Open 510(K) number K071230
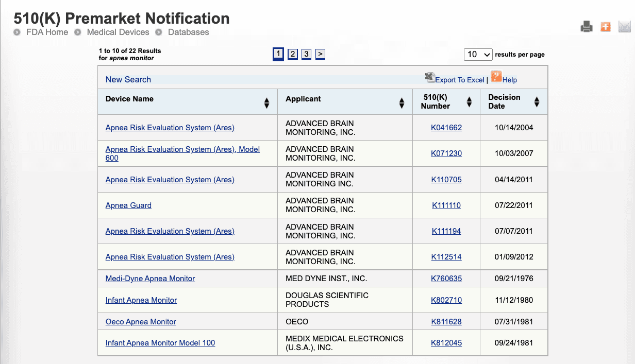 pyautogui.click(x=446, y=153)
